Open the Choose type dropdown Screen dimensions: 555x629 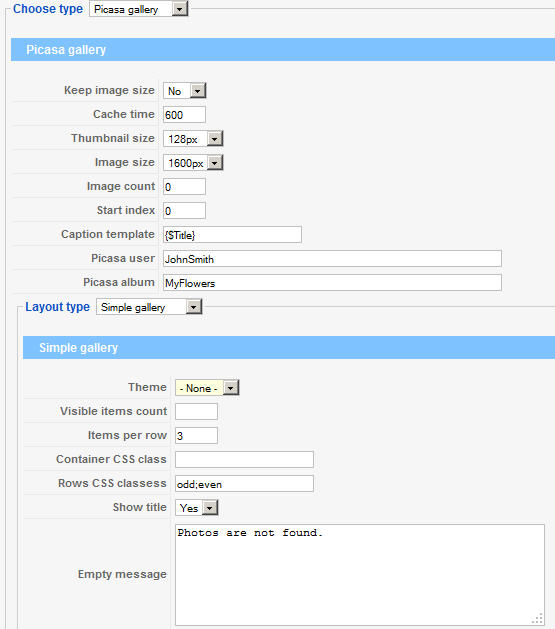[x=138, y=9]
